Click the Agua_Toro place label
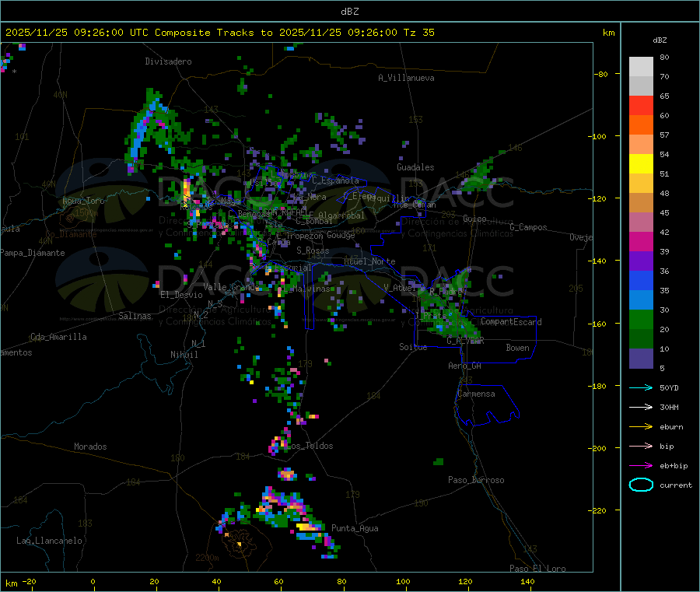 click(x=83, y=201)
